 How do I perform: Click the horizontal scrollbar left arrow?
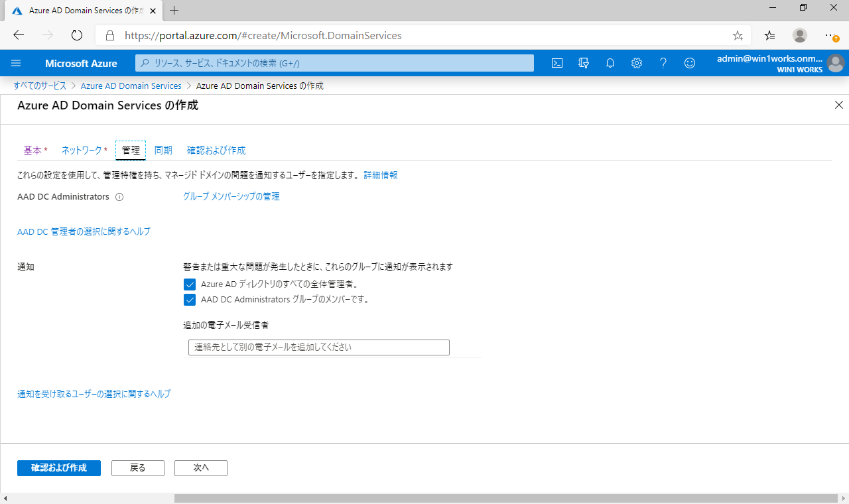tap(5, 498)
